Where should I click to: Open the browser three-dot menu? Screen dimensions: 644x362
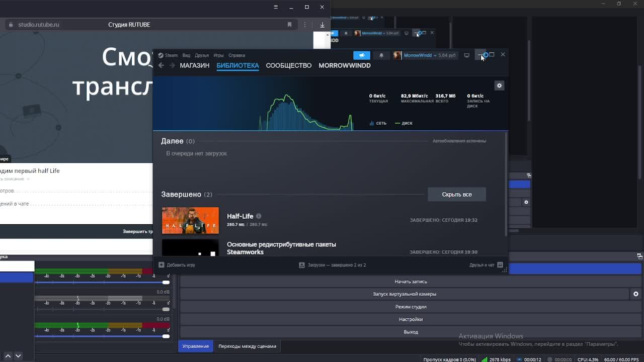305,25
